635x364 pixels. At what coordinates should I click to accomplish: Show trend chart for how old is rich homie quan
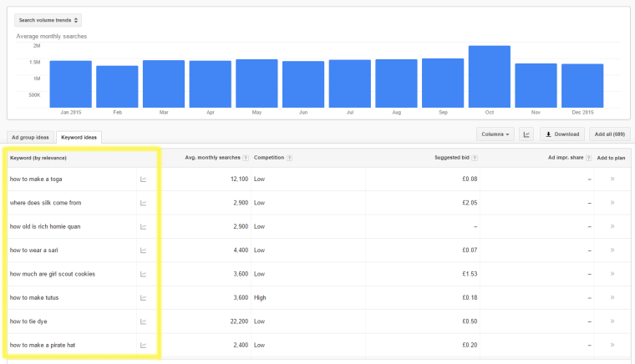pyautogui.click(x=144, y=227)
